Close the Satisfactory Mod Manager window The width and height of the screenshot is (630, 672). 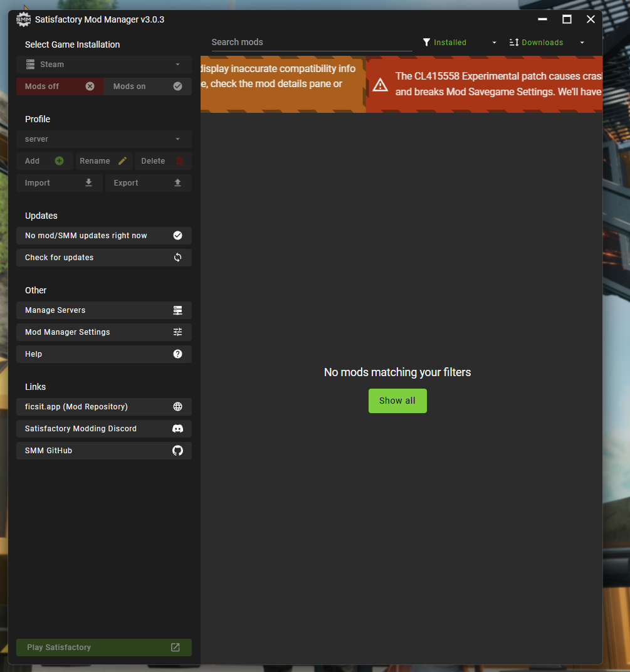click(591, 19)
